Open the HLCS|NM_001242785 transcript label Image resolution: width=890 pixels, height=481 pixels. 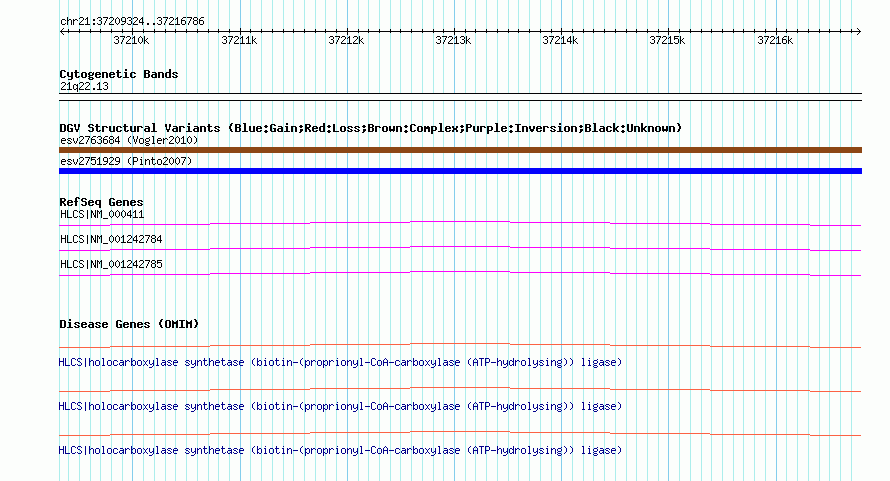click(x=111, y=265)
